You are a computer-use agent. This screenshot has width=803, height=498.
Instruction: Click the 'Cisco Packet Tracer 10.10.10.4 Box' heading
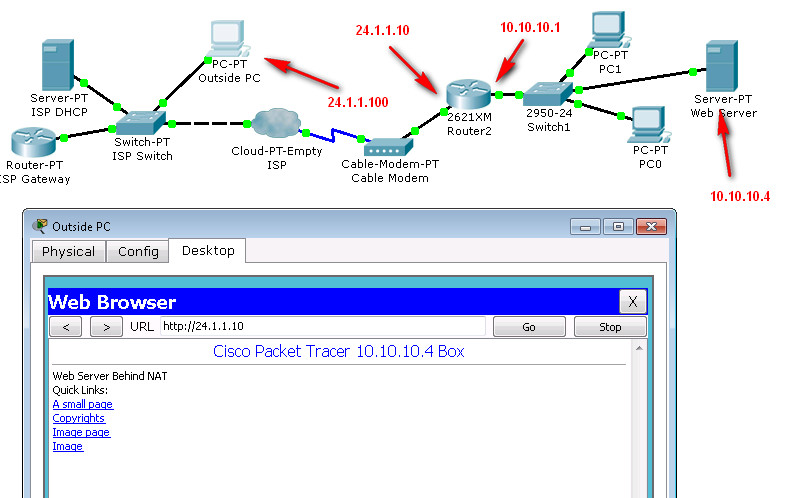(x=339, y=351)
